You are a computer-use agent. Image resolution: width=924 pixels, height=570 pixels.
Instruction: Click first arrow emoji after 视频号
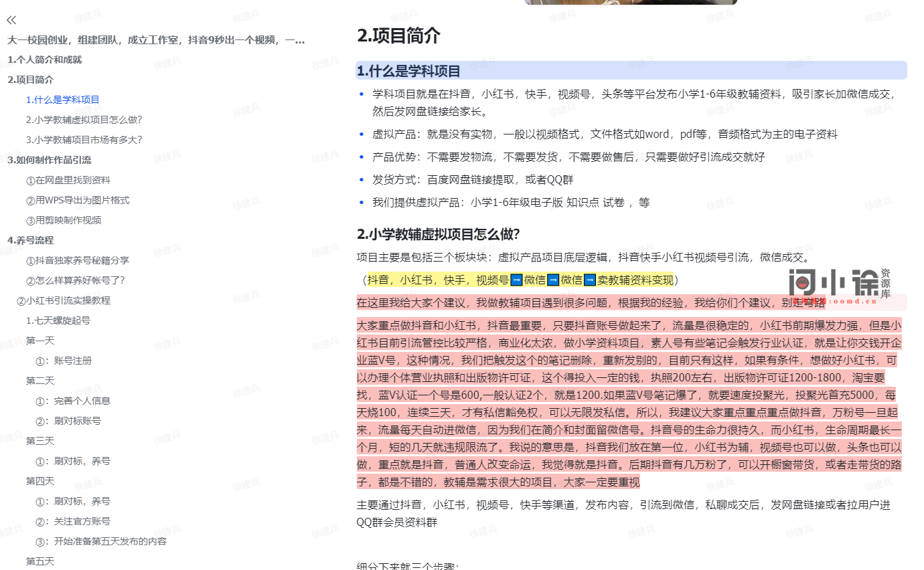[516, 280]
